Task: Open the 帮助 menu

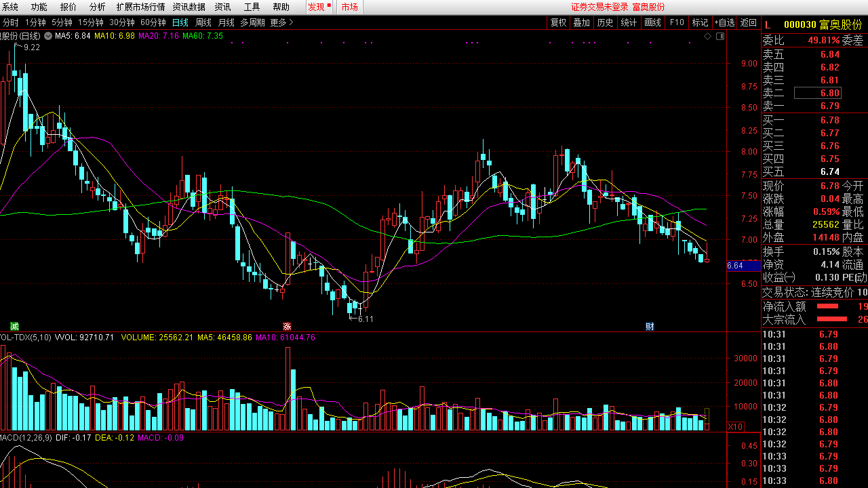Action: click(281, 7)
